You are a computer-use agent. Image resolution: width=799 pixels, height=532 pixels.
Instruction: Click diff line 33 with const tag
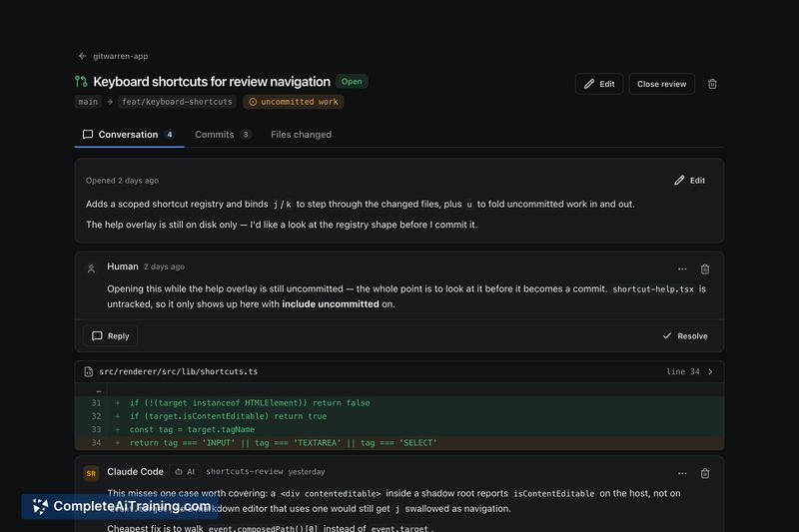399,429
